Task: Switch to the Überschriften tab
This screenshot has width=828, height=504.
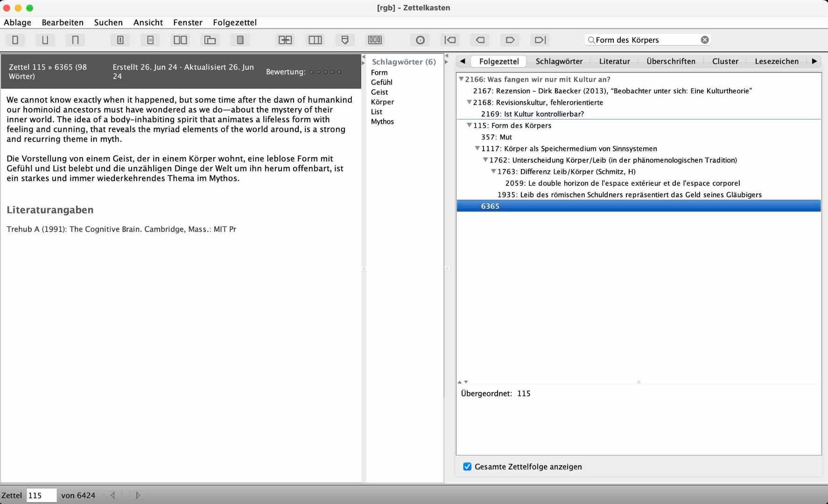Action: (671, 61)
